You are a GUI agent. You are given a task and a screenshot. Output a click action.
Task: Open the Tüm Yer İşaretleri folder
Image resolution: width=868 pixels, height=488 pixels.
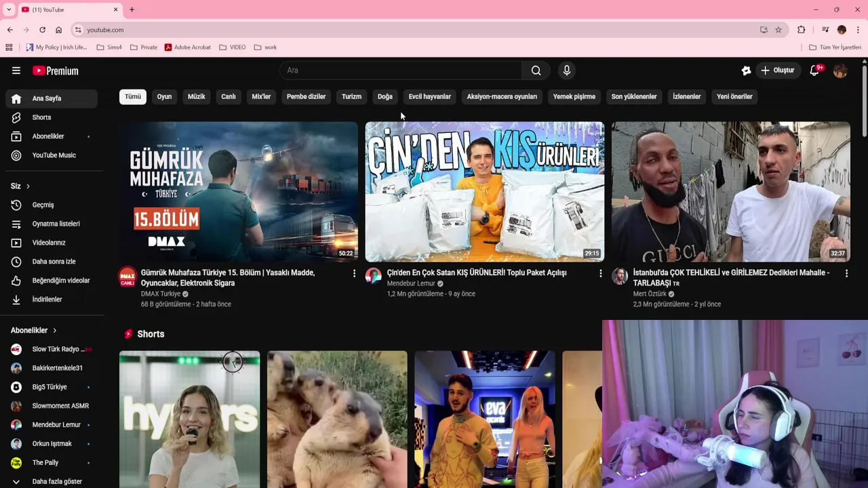(x=835, y=47)
